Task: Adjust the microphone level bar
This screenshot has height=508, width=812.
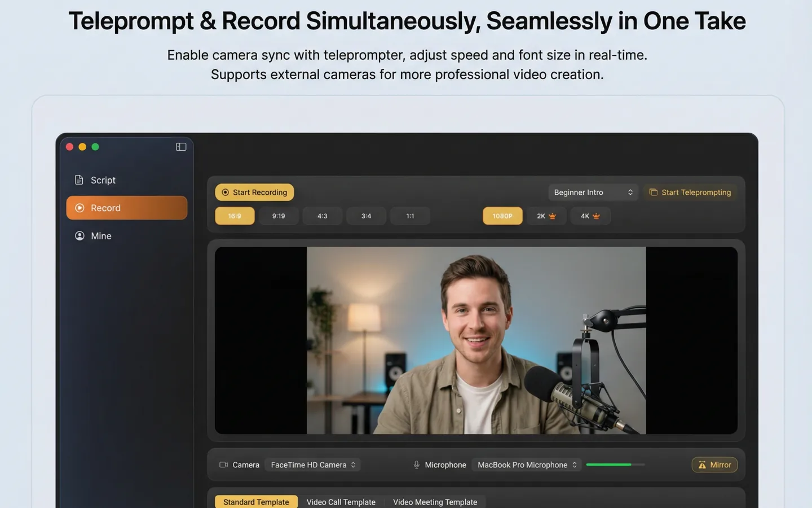Action: (x=615, y=465)
